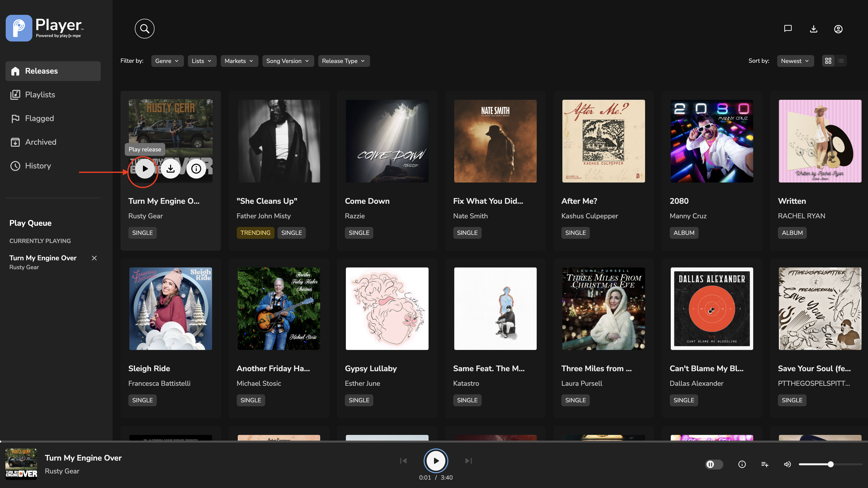Open the Newest sort dropdown
This screenshot has width=868, height=488.
tap(795, 61)
